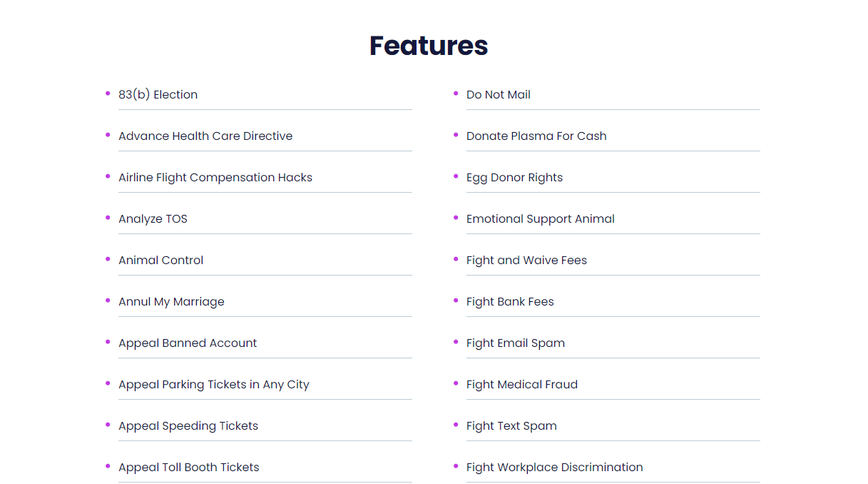Image resolution: width=868 pixels, height=484 pixels.
Task: Open Fight Email Spam feature
Action: (516, 343)
